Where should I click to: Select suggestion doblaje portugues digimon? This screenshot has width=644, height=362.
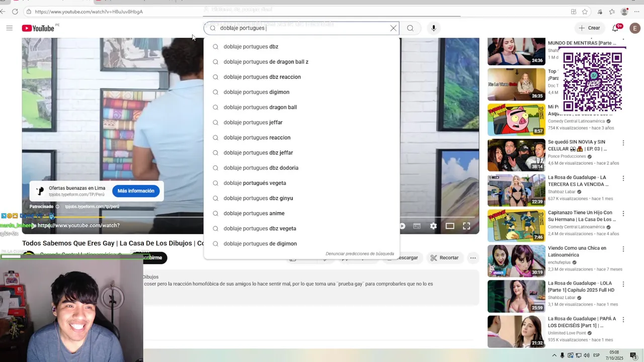[301, 92]
